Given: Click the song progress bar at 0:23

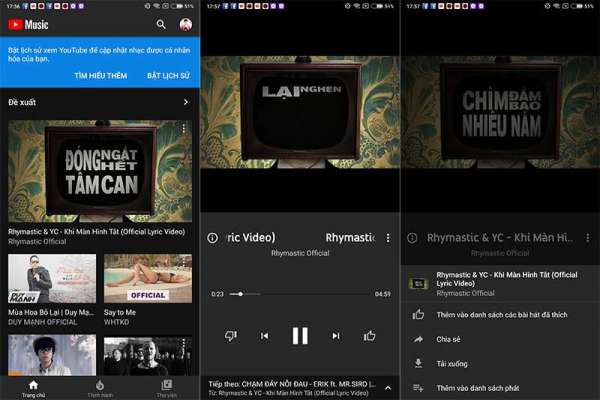Looking at the screenshot, I should (238, 294).
